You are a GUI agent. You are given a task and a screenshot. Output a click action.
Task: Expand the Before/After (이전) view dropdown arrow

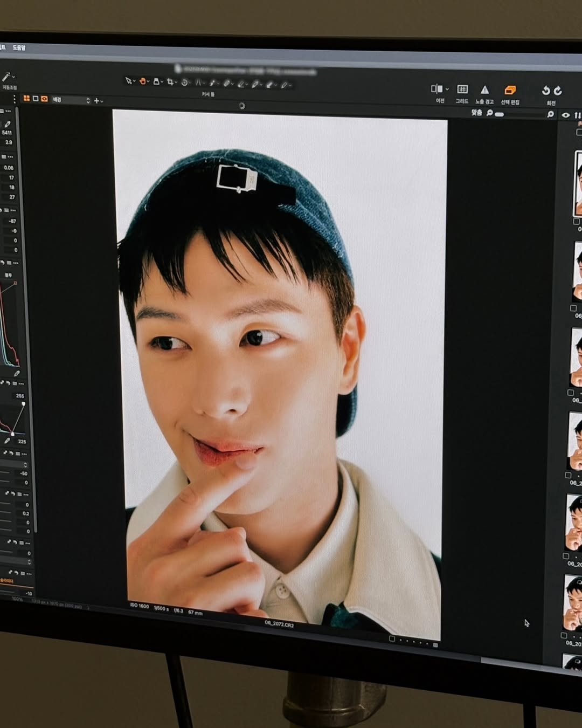pos(447,90)
